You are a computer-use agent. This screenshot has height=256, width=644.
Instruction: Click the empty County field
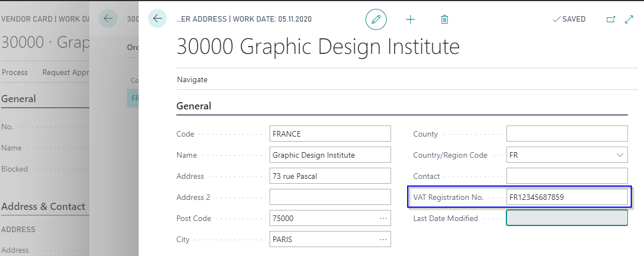pos(567,134)
